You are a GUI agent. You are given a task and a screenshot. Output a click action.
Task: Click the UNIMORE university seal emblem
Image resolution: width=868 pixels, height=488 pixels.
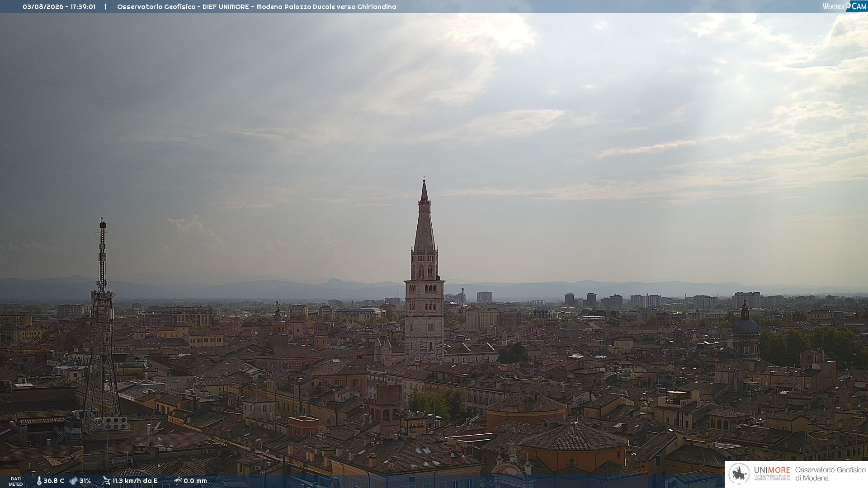(739, 474)
